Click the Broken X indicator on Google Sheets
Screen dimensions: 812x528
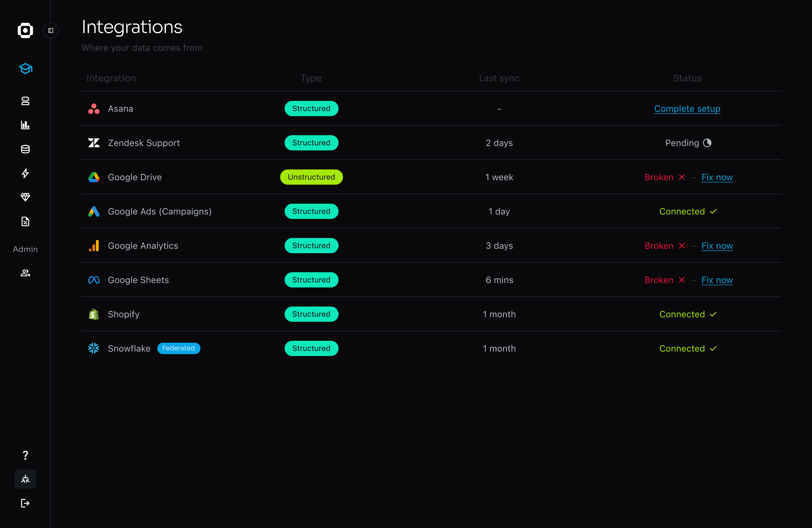point(682,280)
